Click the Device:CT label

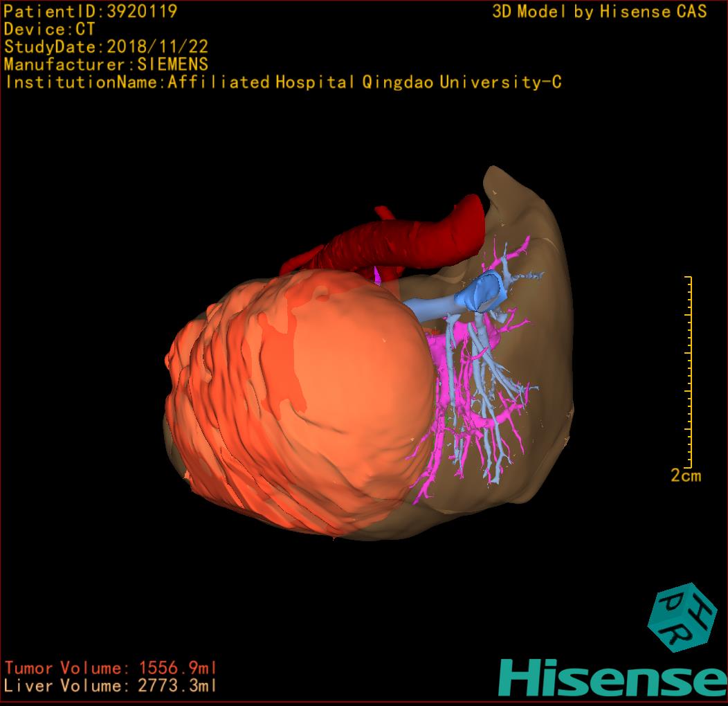[49, 29]
